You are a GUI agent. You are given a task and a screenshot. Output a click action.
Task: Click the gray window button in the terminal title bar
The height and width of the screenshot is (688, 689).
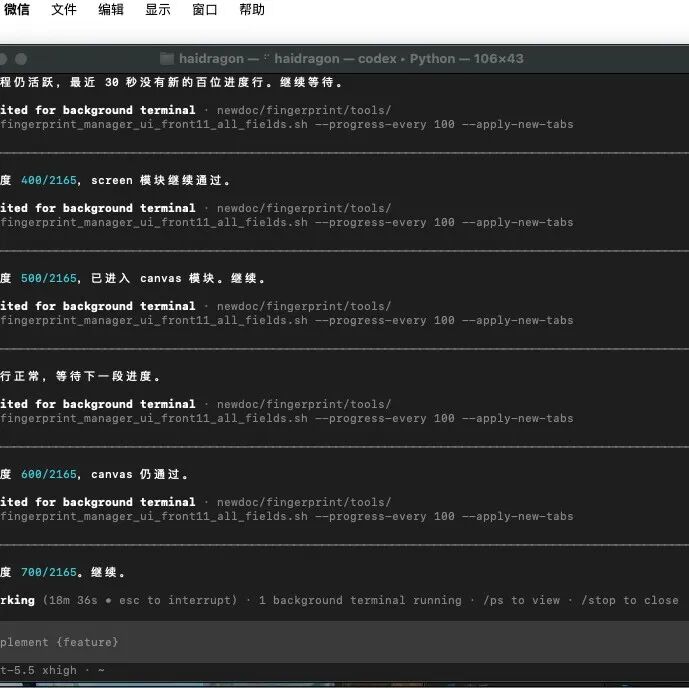point(21,58)
